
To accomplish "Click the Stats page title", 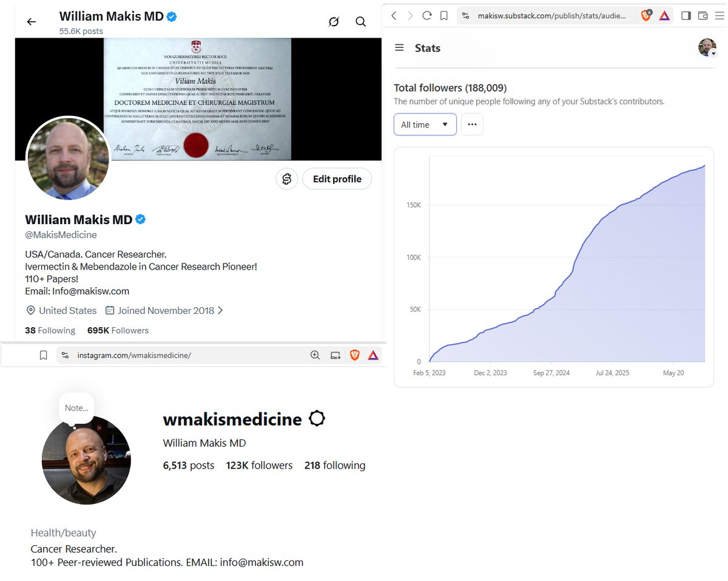I will click(428, 48).
